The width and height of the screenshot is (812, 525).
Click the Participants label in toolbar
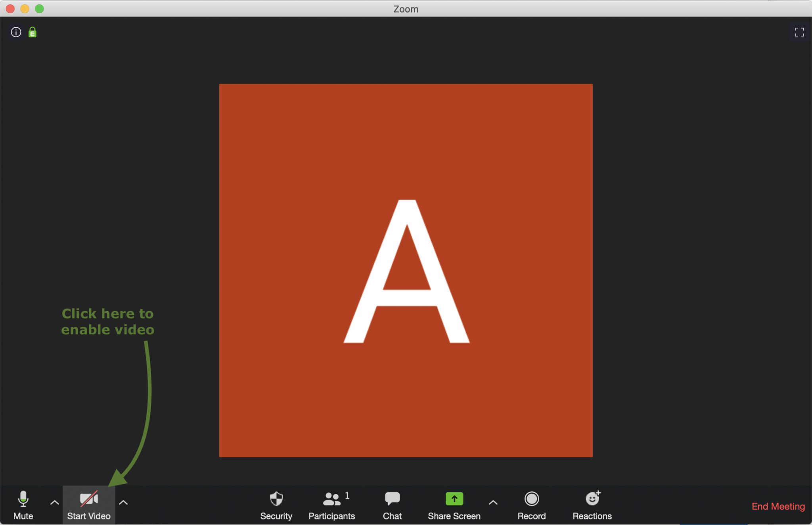pyautogui.click(x=332, y=516)
